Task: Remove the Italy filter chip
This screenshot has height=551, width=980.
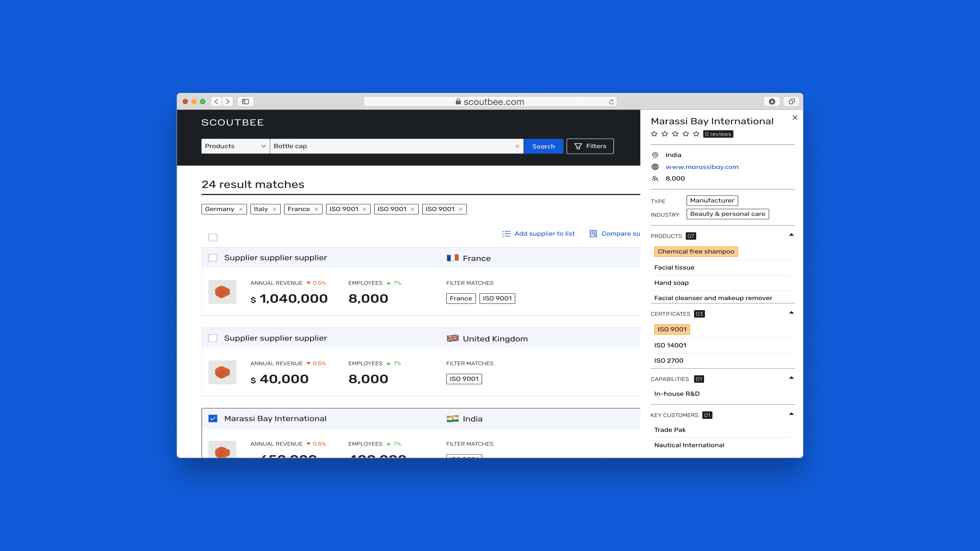Action: click(274, 209)
